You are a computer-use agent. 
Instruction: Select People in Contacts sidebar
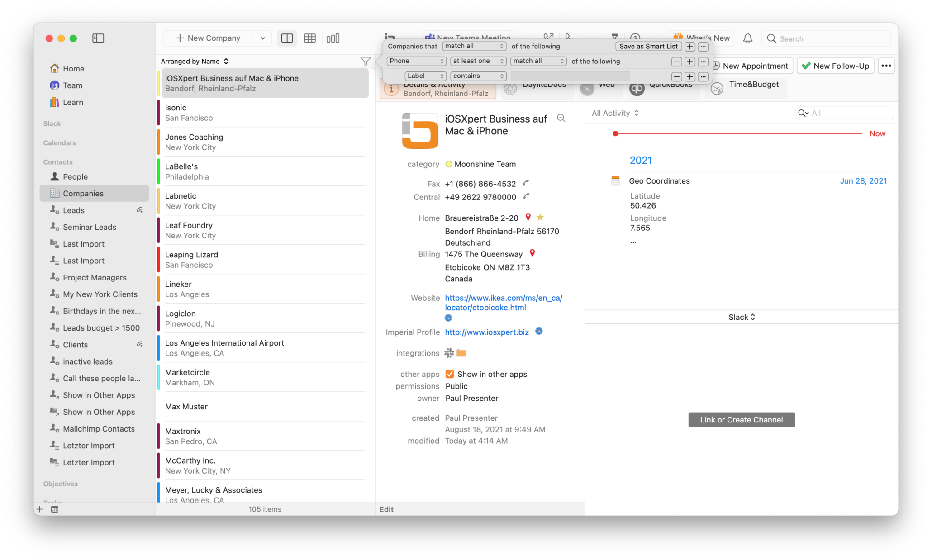(75, 176)
